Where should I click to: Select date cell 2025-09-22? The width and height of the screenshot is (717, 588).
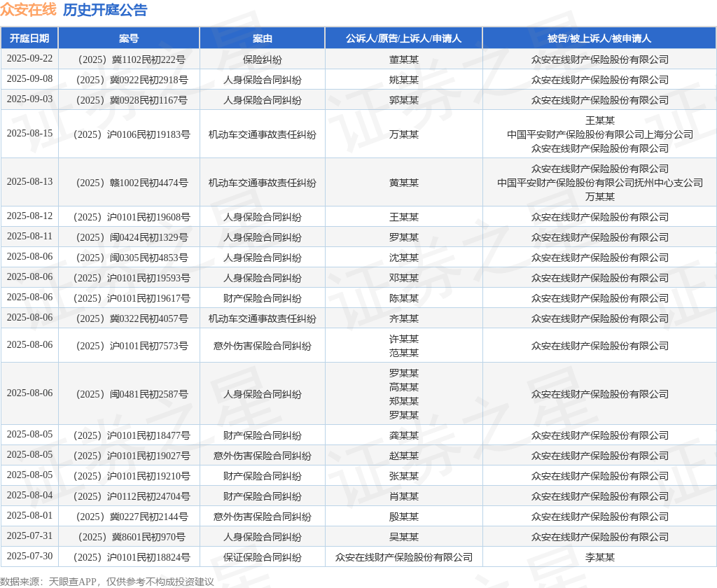coord(29,59)
